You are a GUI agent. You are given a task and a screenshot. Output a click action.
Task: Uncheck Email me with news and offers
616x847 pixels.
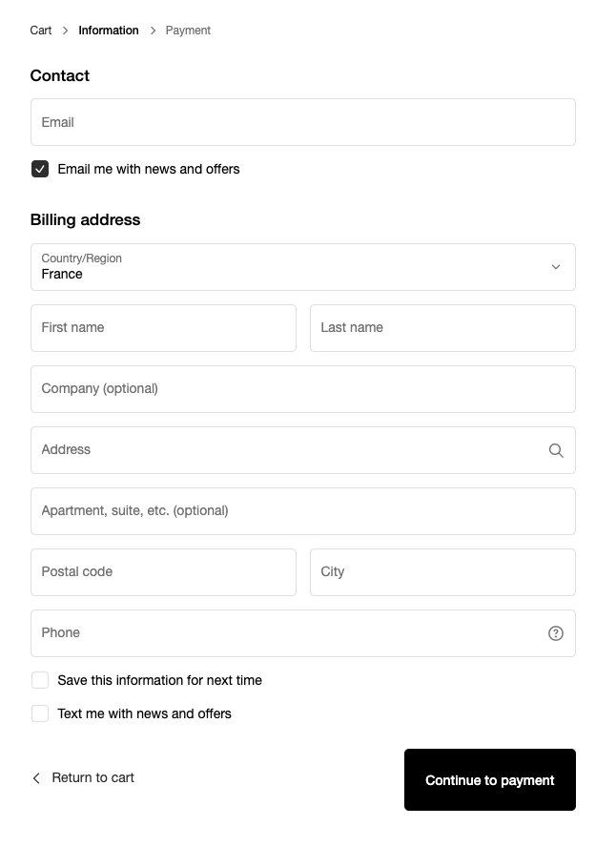point(40,169)
